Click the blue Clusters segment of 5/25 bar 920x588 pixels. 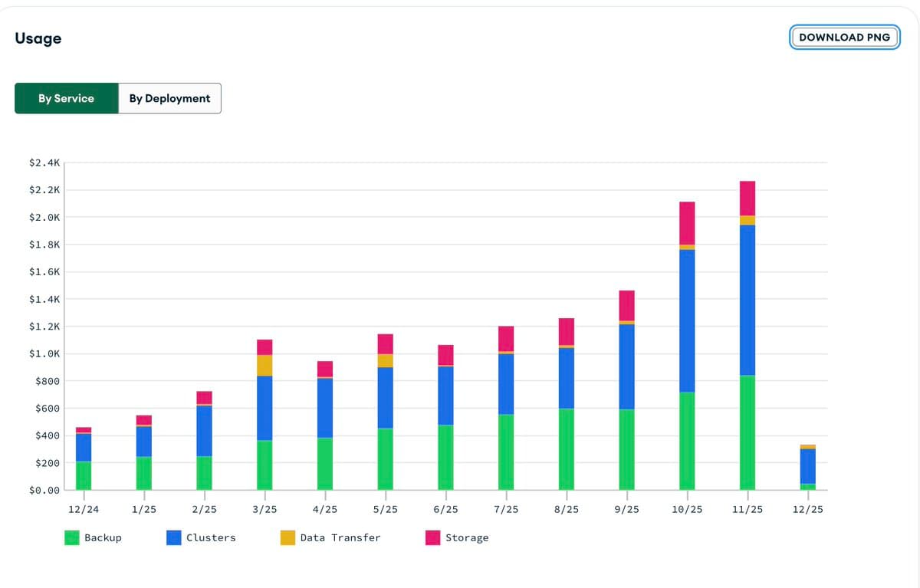(x=386, y=398)
